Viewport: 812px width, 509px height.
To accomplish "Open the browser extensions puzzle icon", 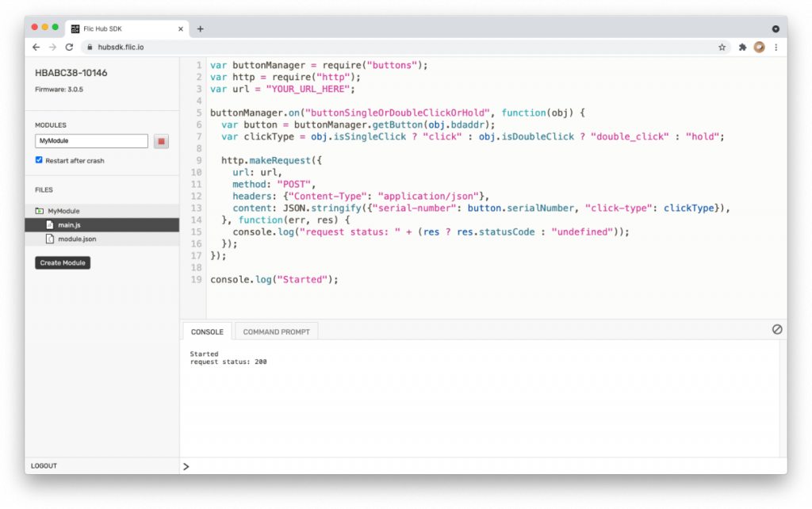I will pyautogui.click(x=742, y=47).
